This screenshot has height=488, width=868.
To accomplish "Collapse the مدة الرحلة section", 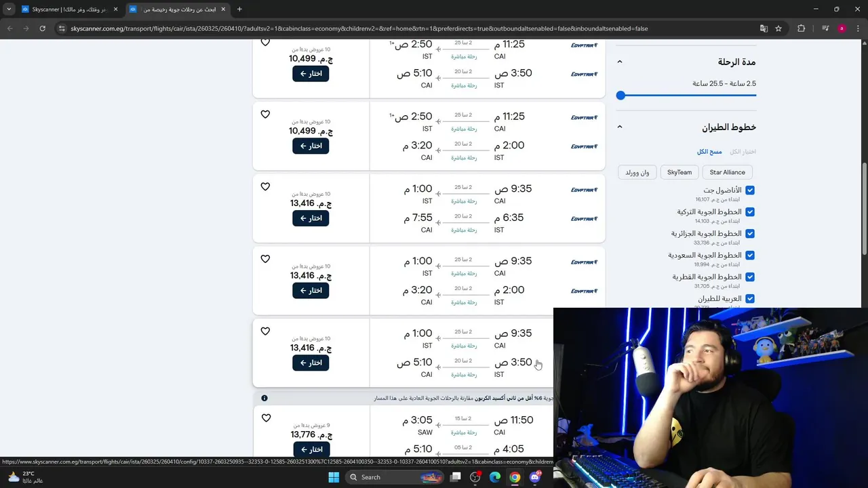I will pos(619,62).
